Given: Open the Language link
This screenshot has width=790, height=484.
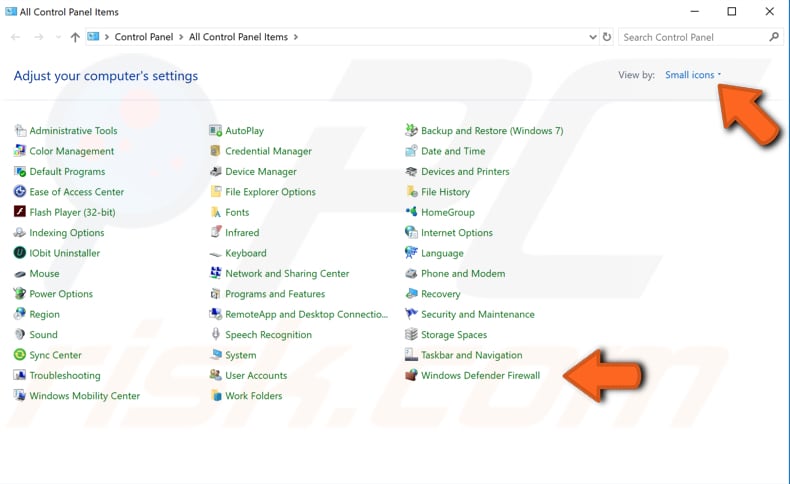Looking at the screenshot, I should click(x=442, y=253).
